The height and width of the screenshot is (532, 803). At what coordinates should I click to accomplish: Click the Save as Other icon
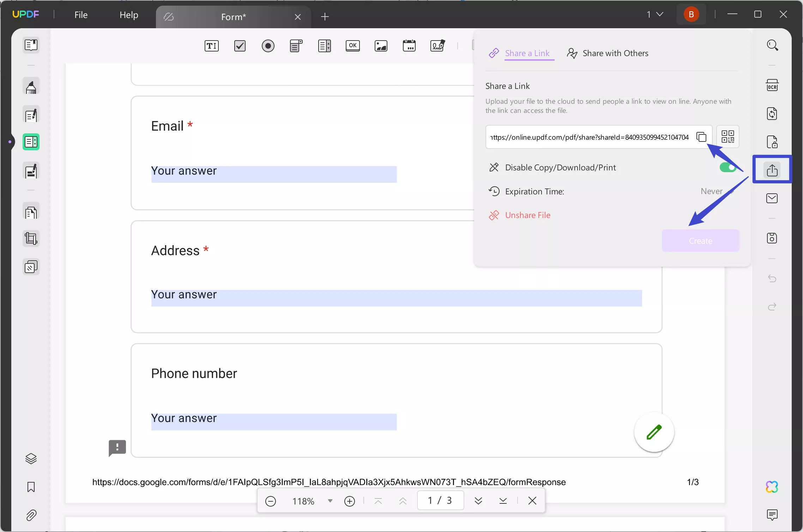point(772,238)
